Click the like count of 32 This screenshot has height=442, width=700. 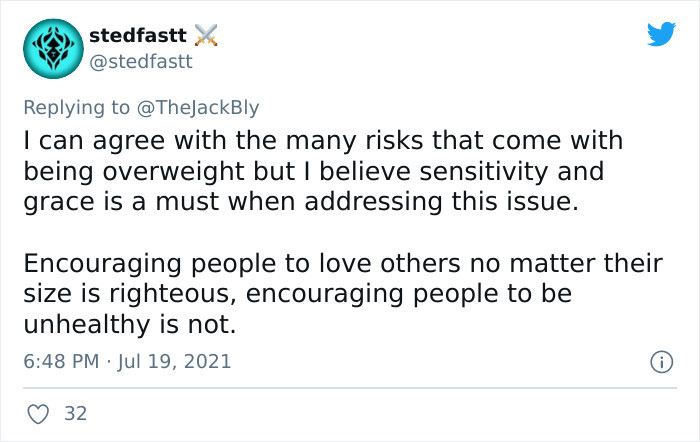(75, 412)
